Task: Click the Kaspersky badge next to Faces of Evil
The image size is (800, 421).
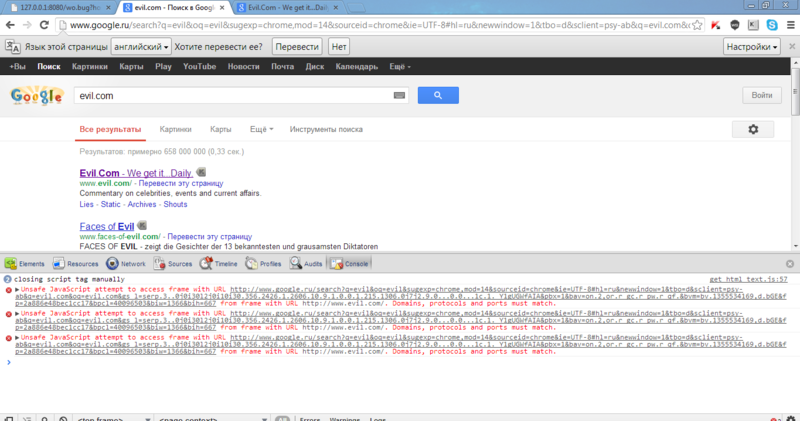Action: 142,225
